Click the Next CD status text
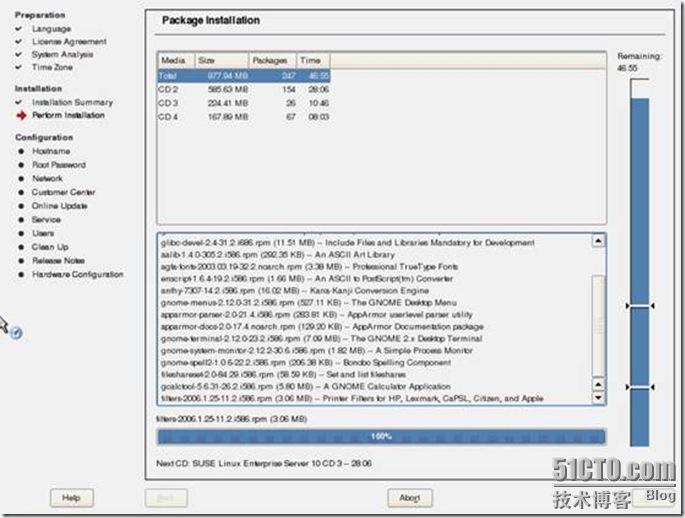This screenshot has width=685, height=518. tap(264, 463)
